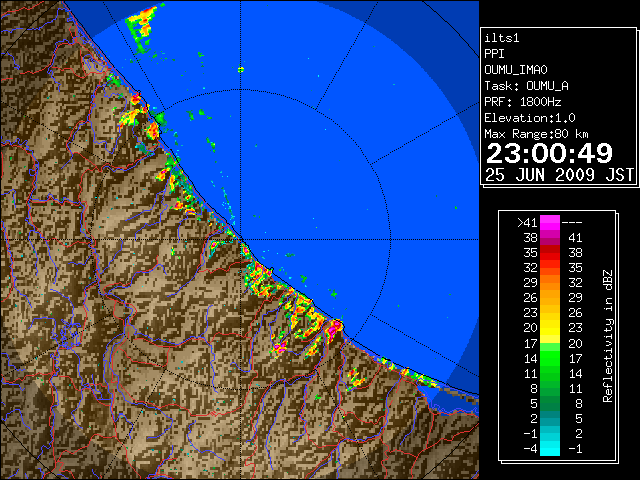Select the 8 to 11 dBZ dark green band
The width and height of the screenshot is (640, 480).
click(x=550, y=388)
